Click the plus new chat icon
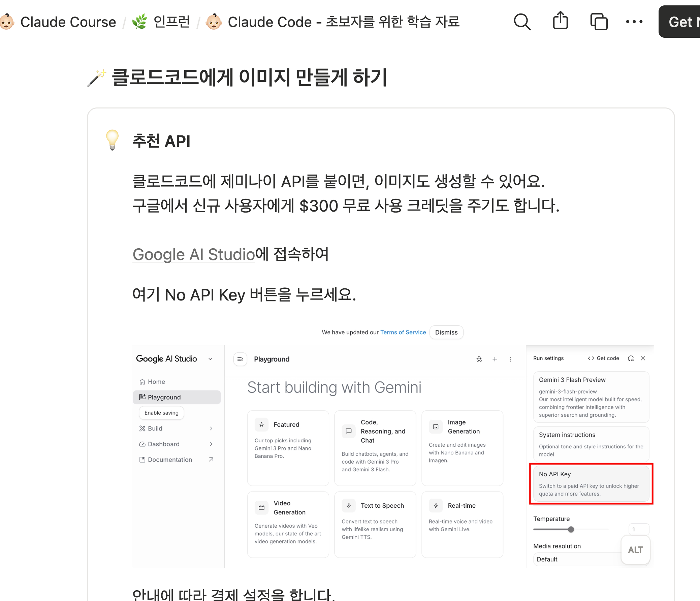The width and height of the screenshot is (700, 601). click(x=495, y=359)
